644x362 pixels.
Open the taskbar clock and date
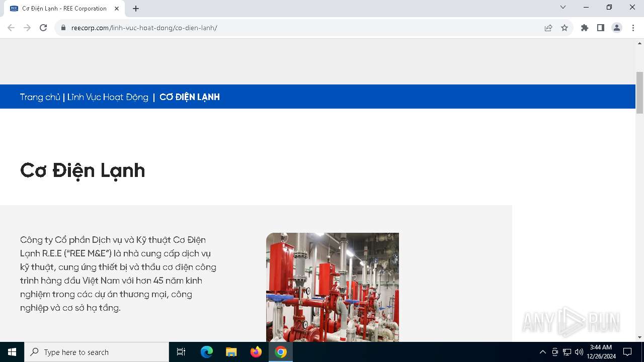[601, 352]
